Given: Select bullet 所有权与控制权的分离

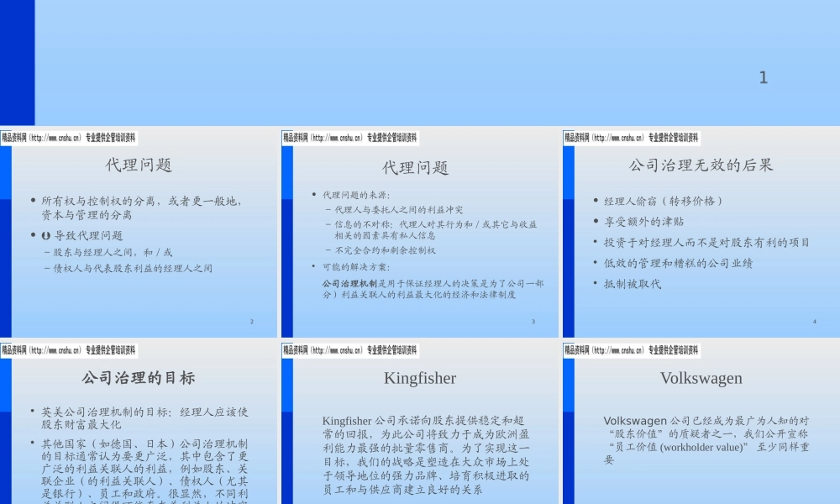Looking at the screenshot, I should tap(141, 207).
